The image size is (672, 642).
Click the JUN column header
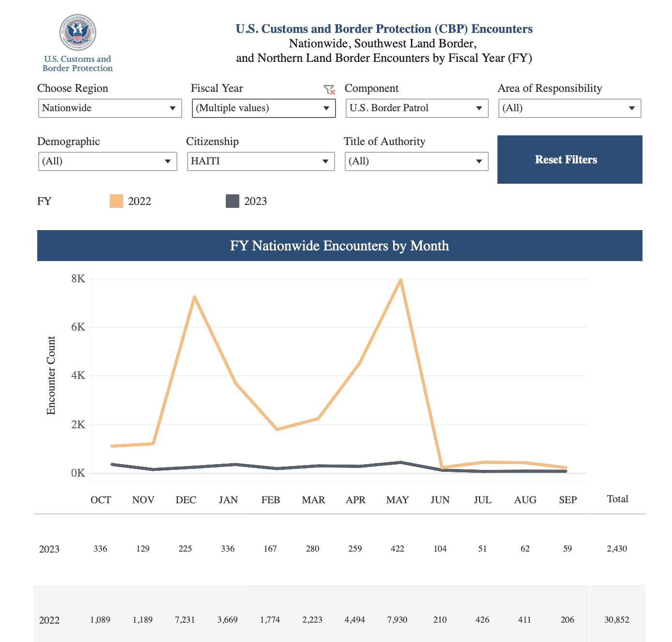(x=440, y=500)
